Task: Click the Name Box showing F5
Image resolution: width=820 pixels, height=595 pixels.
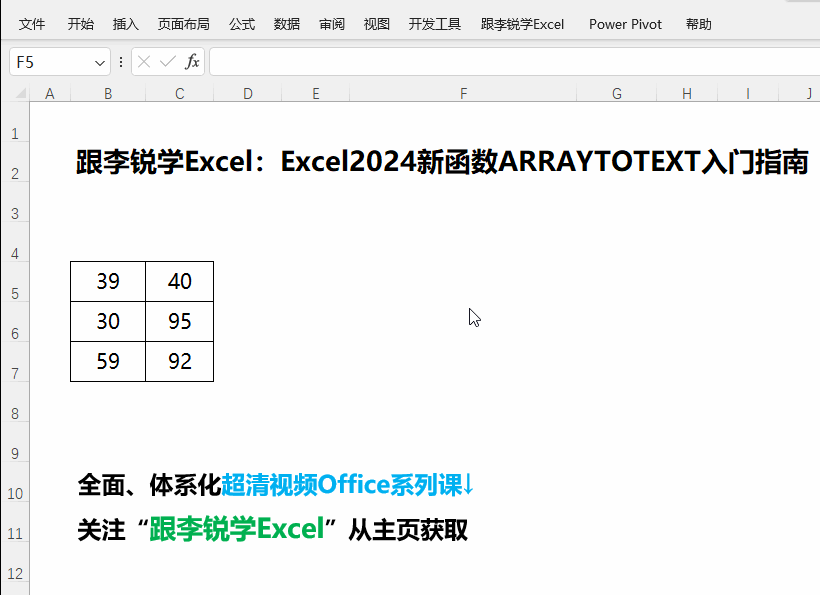Action: pos(52,62)
